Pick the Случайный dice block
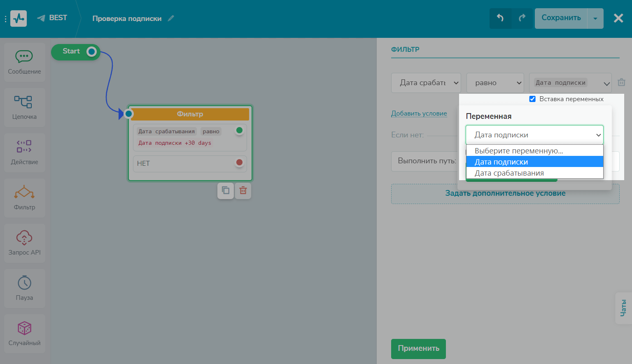The width and height of the screenshot is (632, 364). (24, 334)
